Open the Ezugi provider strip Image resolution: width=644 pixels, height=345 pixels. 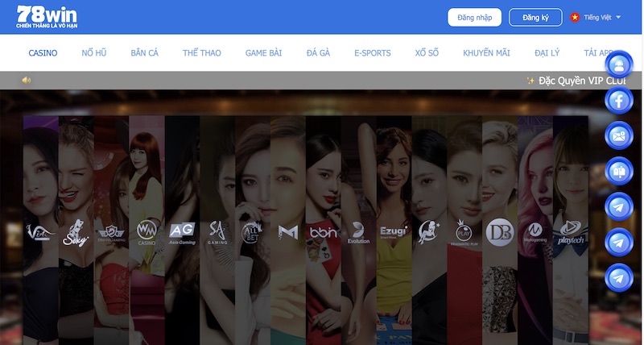pos(394,232)
